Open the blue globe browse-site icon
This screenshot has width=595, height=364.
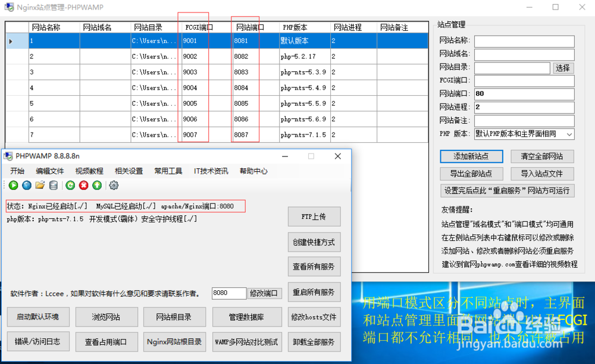tap(26, 185)
